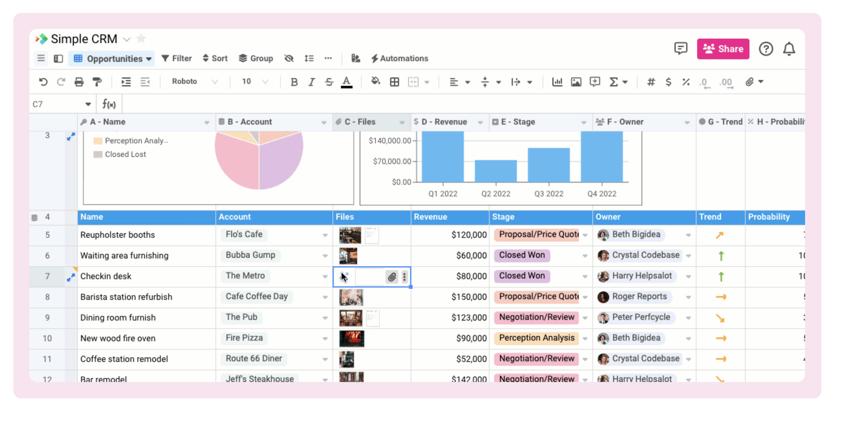868x432 pixels.
Task: Click the attachment paperclip in toolbar
Action: [x=750, y=82]
